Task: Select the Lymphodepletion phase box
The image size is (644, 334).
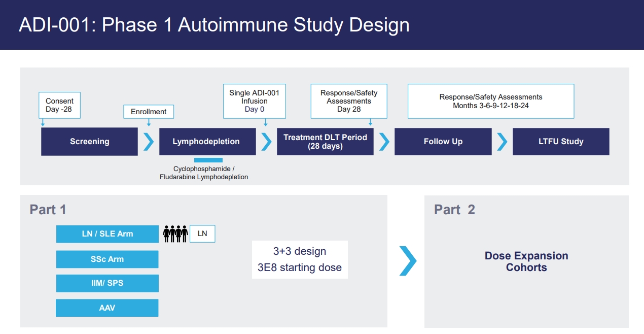Action: pos(207,142)
